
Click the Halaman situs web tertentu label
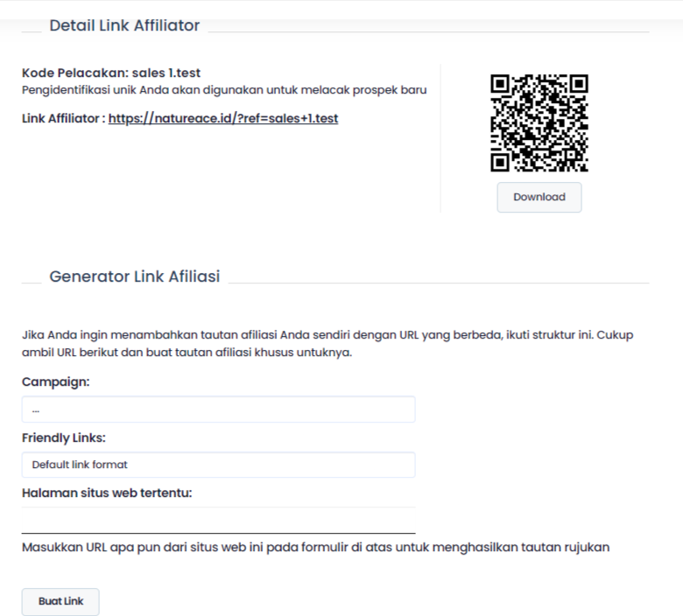pyautogui.click(x=107, y=493)
